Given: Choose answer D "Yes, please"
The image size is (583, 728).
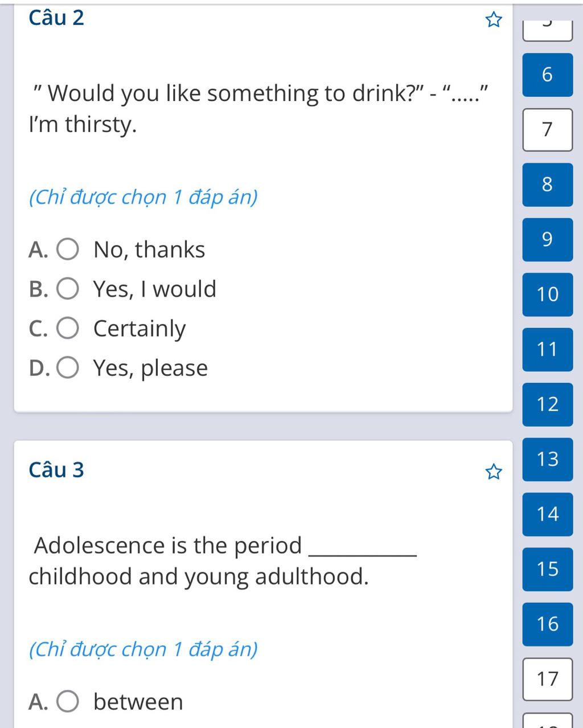Looking at the screenshot, I should pyautogui.click(x=68, y=368).
